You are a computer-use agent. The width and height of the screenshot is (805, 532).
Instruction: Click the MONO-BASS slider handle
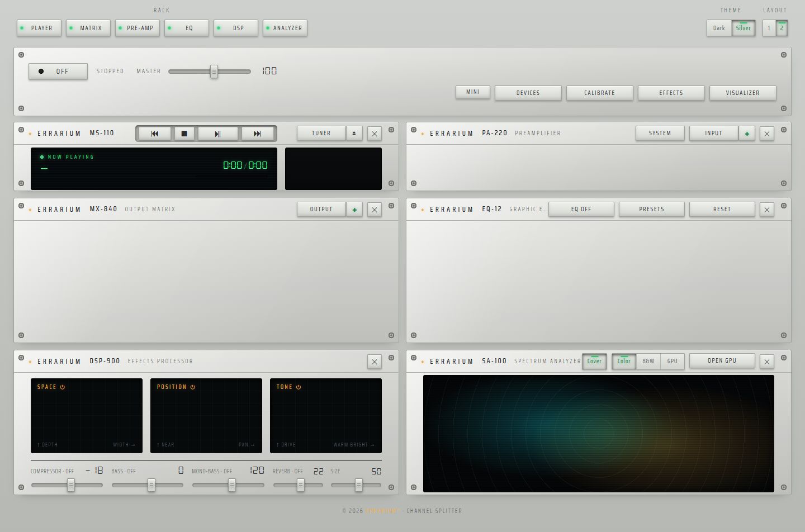pos(232,485)
